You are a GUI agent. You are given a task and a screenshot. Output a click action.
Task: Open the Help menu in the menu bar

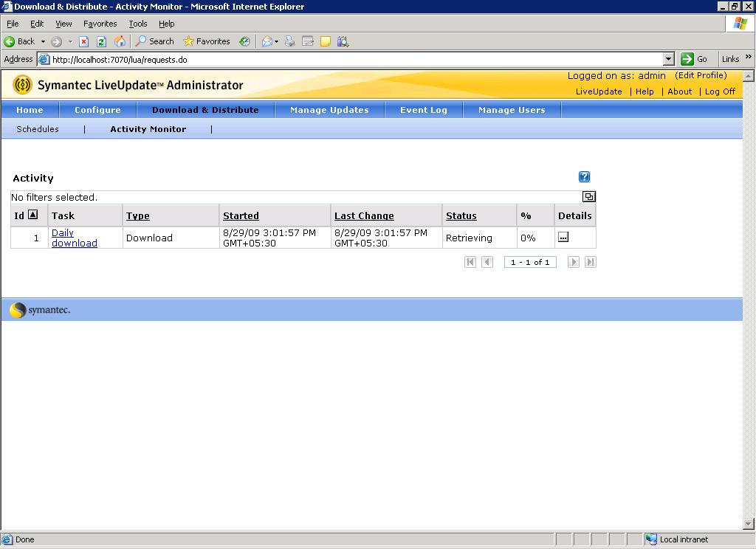(166, 24)
